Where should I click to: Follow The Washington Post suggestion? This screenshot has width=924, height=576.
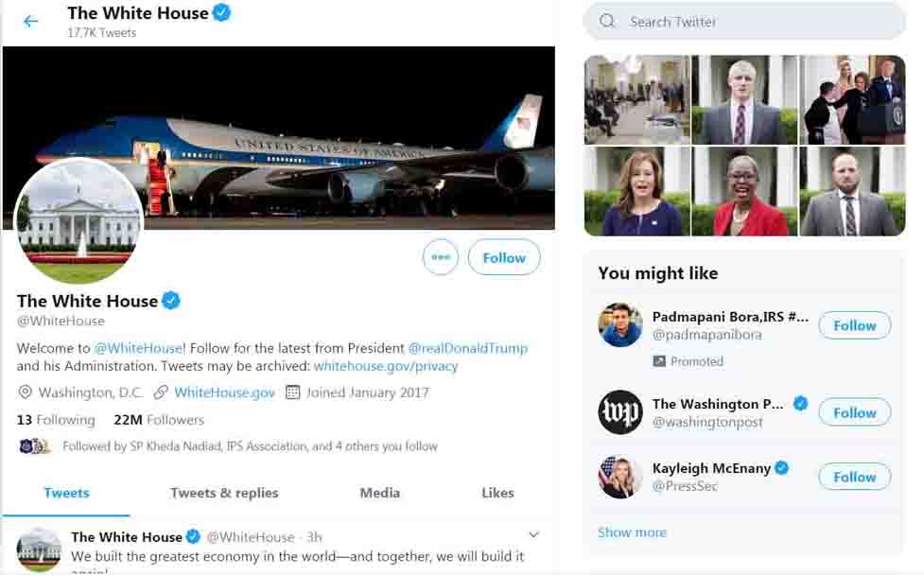tap(854, 412)
